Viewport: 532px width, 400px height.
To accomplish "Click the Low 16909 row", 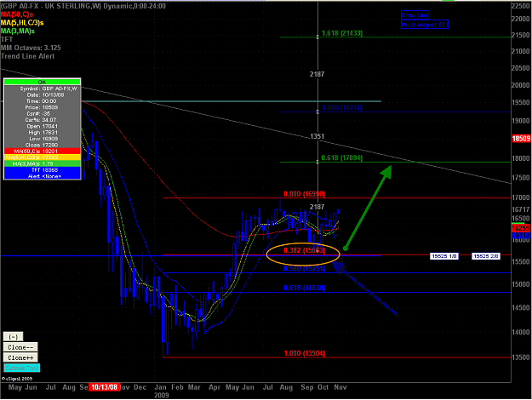I will [x=42, y=139].
